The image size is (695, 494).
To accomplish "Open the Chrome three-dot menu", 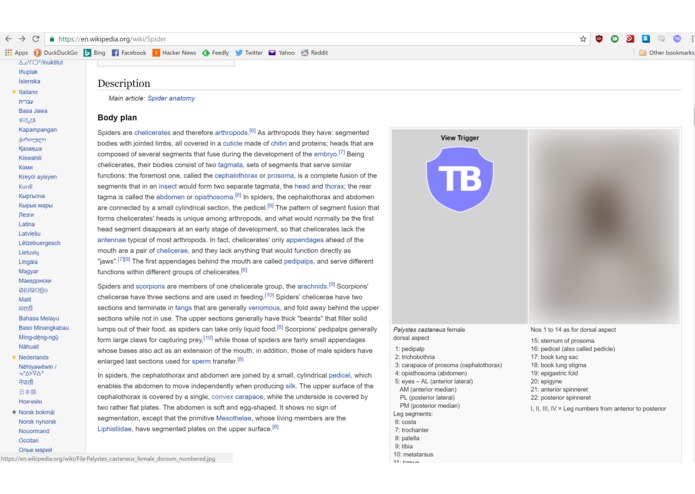I will [691, 39].
